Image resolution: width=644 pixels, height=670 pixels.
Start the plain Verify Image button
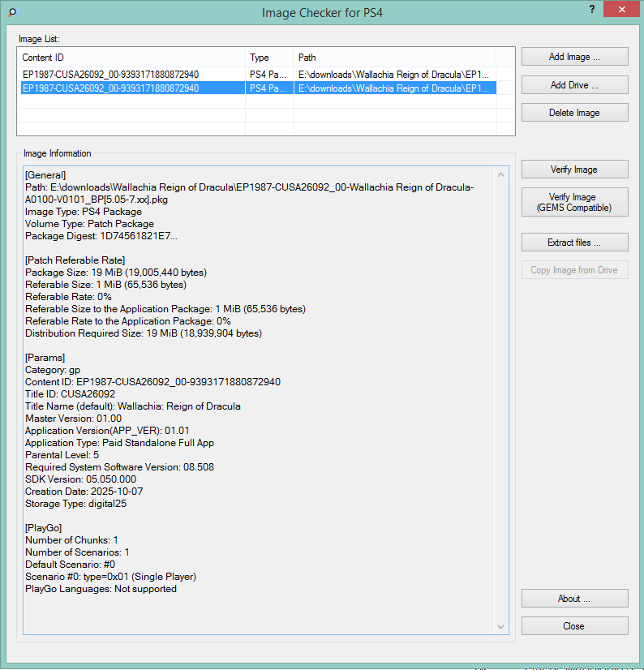pos(574,170)
